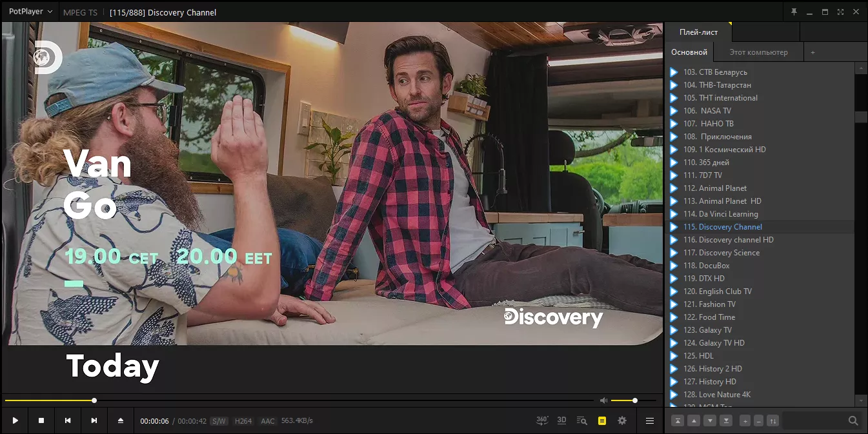The image size is (868, 434).
Task: Mute audio with the speaker icon
Action: [603, 400]
